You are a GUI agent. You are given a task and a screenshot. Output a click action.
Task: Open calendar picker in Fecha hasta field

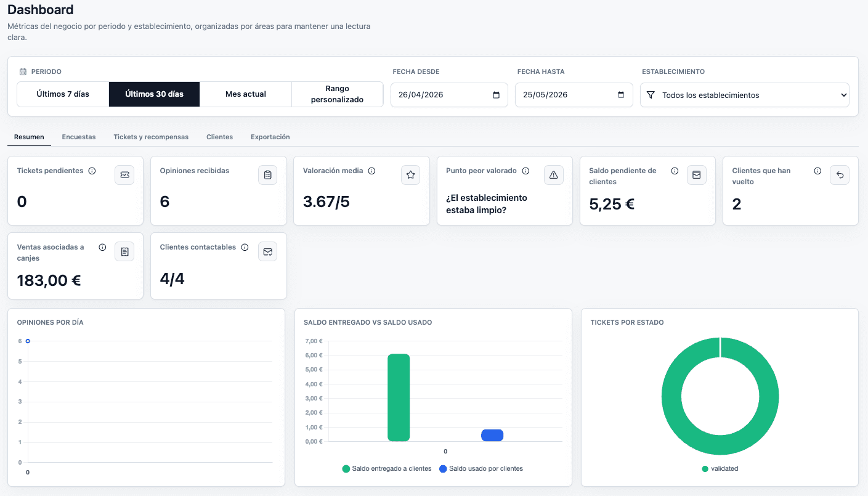point(621,95)
